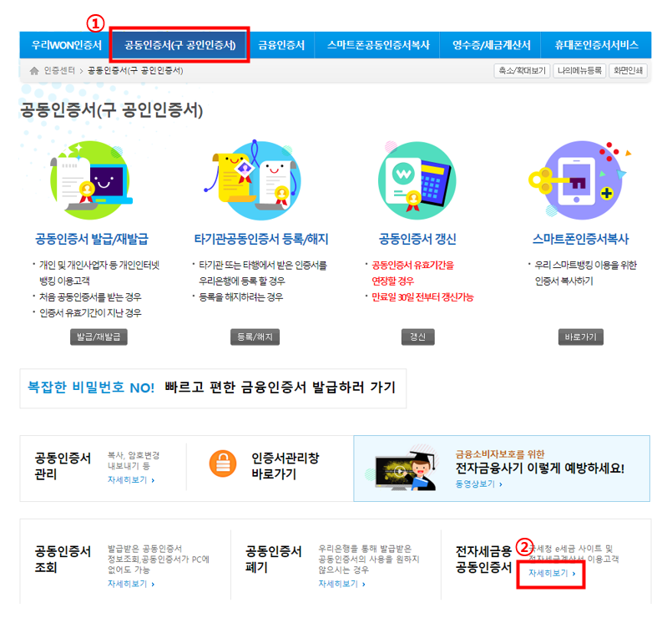This screenshot has width=672, height=628.
Task: Click the 화면인쇄 button
Action: 628,71
